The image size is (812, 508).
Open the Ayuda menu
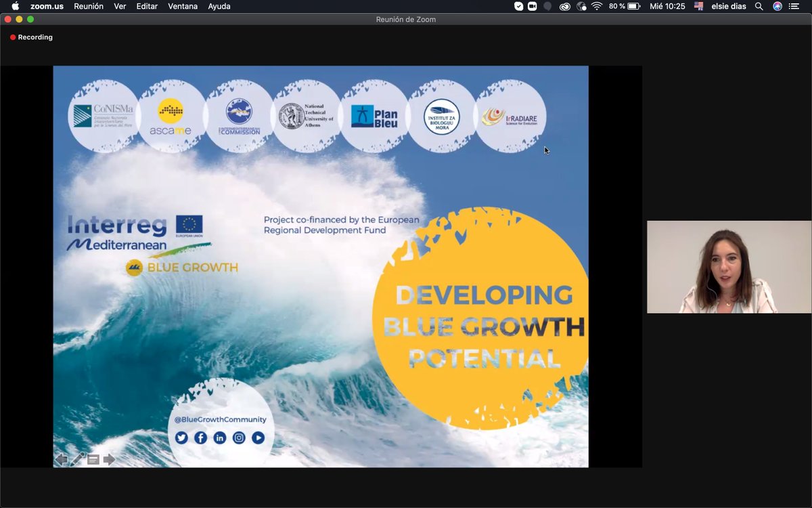pos(219,6)
